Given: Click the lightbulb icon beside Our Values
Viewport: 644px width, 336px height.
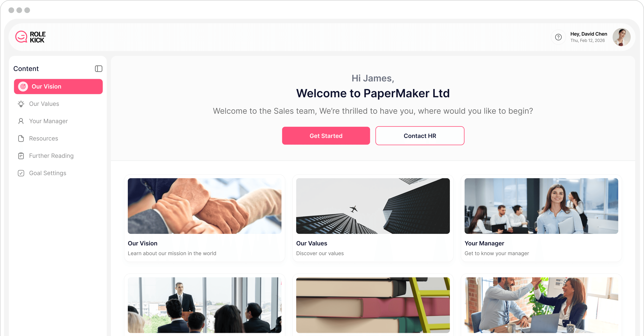Looking at the screenshot, I should pyautogui.click(x=21, y=104).
